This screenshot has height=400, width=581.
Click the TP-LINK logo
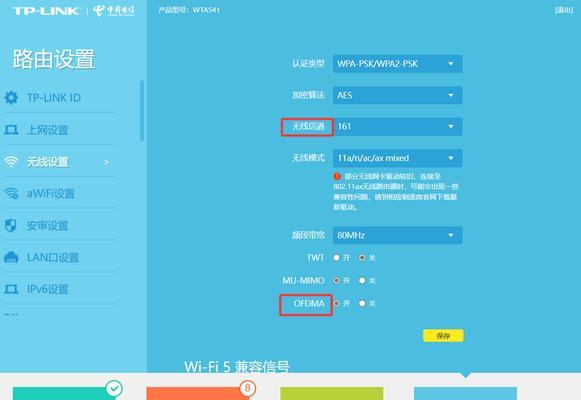point(46,11)
